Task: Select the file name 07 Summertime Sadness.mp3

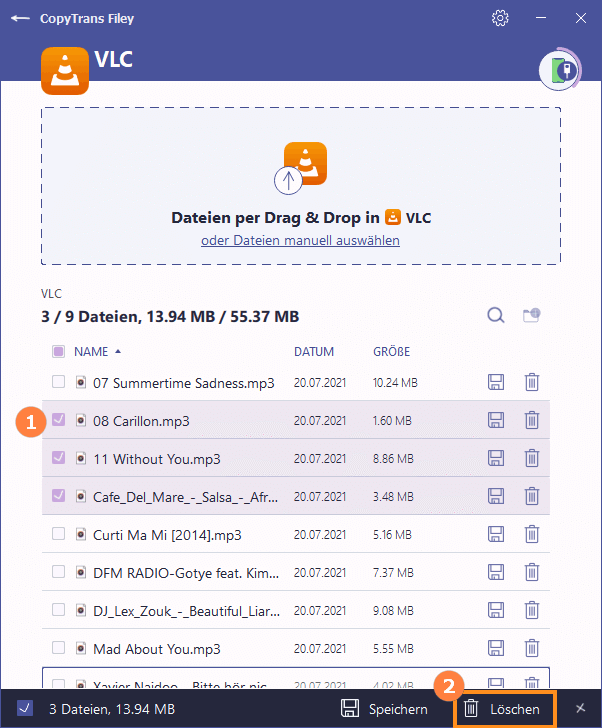Action: (x=184, y=383)
